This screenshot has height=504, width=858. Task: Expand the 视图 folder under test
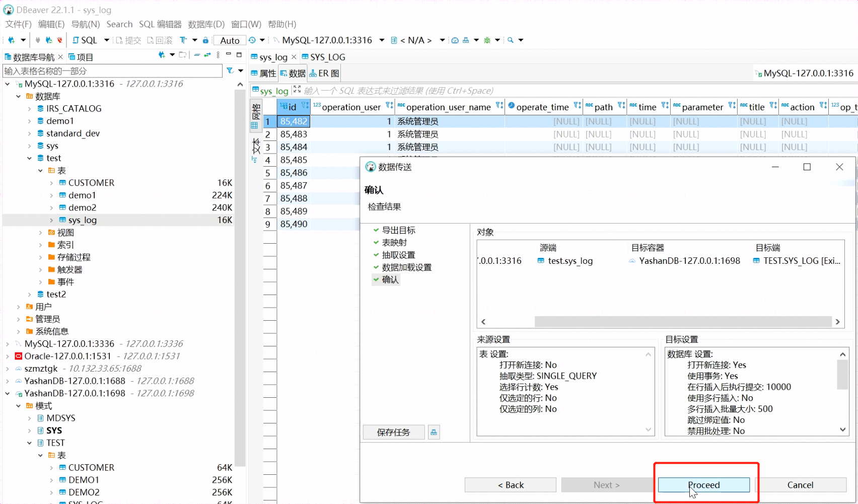tap(41, 233)
